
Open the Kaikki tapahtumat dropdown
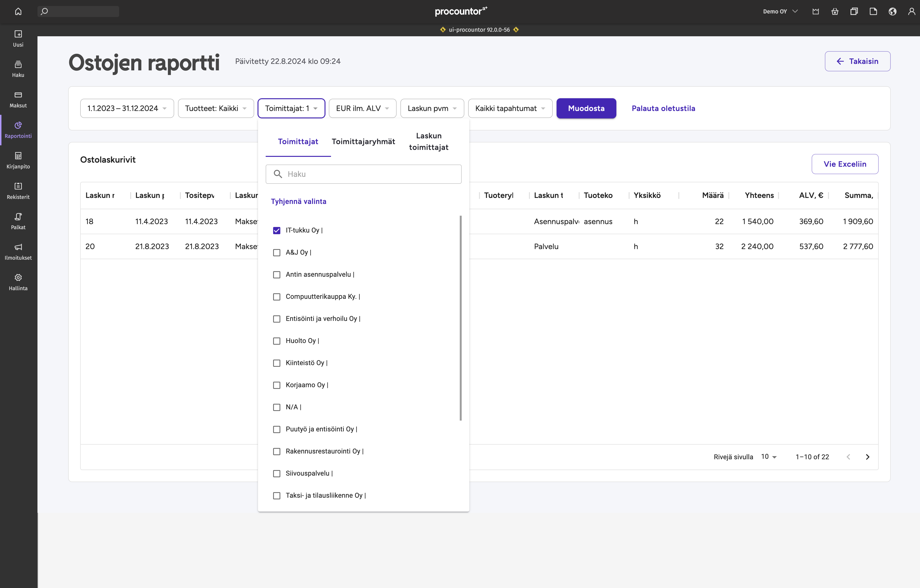coord(510,109)
